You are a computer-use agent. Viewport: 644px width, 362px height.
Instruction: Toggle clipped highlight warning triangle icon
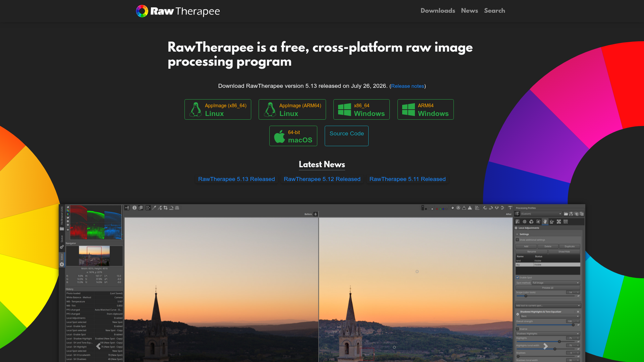(470, 208)
